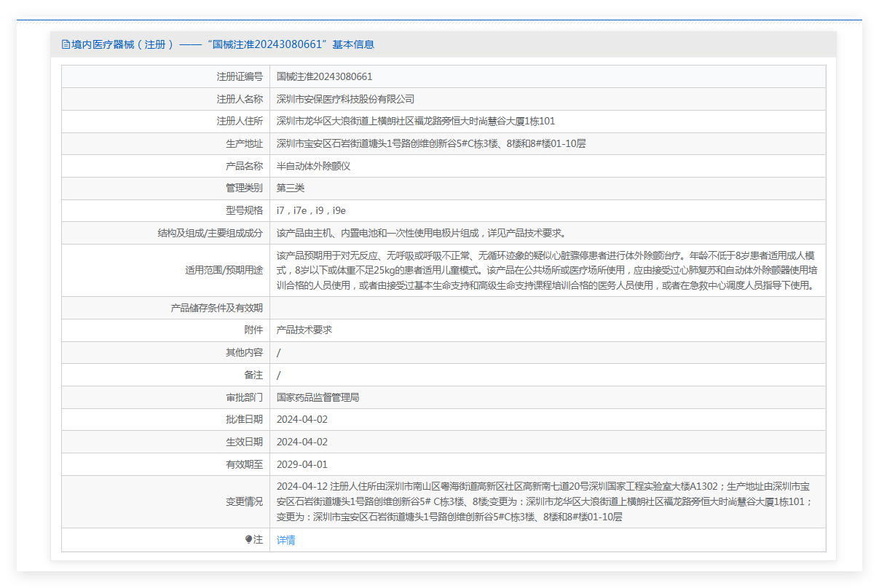Open the 详情 link
This screenshot has width=879, height=588.
click(x=286, y=540)
